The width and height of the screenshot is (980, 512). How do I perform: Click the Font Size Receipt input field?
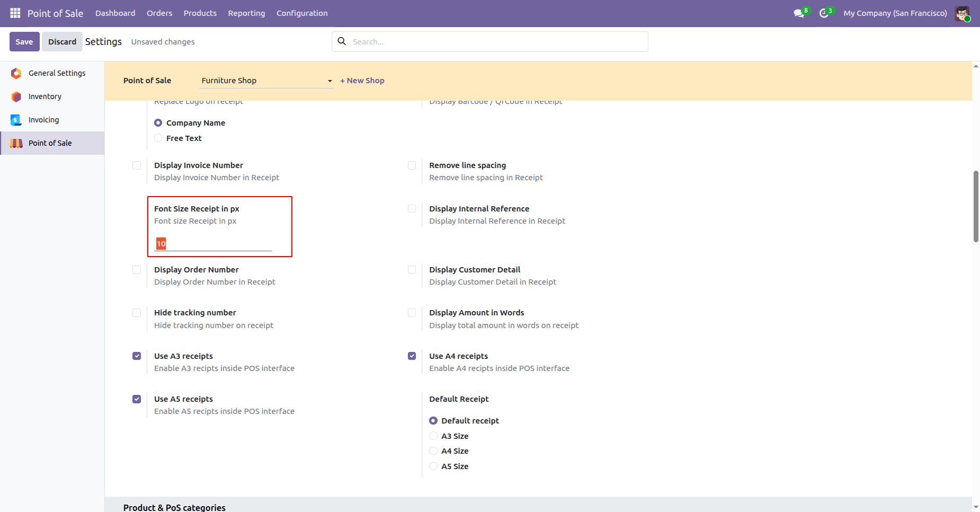pyautogui.click(x=213, y=244)
